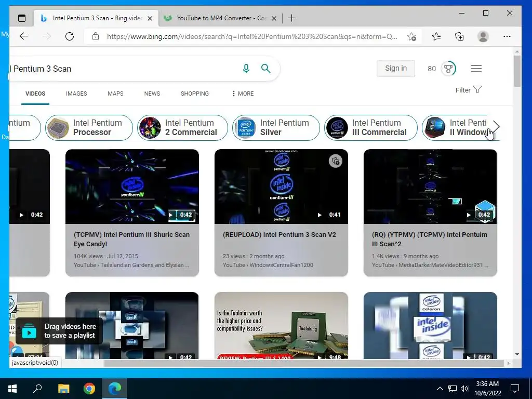Play the Pentuim III Scan^2 thumbnail
This screenshot has width=532, height=399.
tap(430, 187)
